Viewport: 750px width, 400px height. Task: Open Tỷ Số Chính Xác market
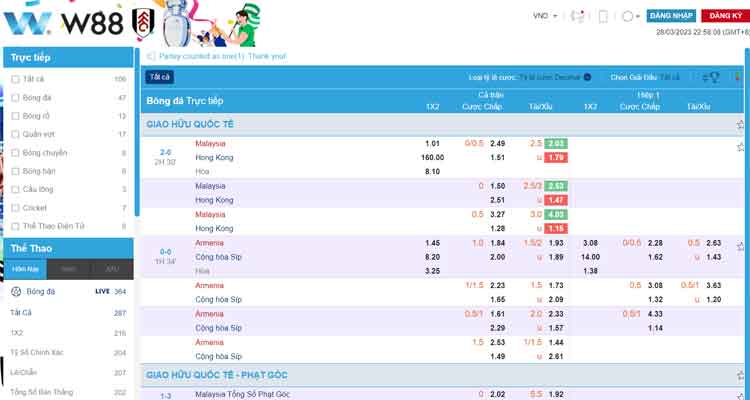coord(68,353)
